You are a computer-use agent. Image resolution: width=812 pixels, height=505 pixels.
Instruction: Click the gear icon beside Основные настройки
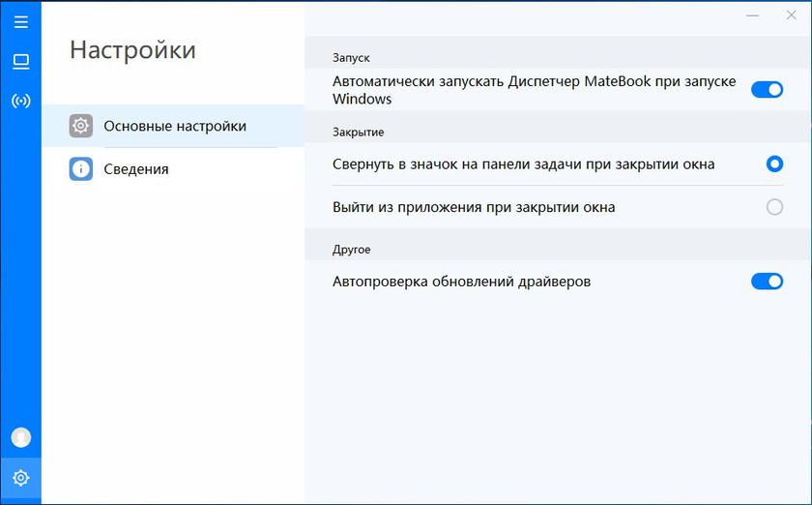[81, 126]
